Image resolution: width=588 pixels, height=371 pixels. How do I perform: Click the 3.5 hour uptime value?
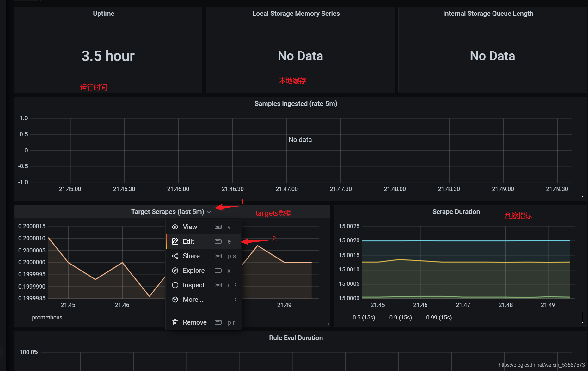108,56
